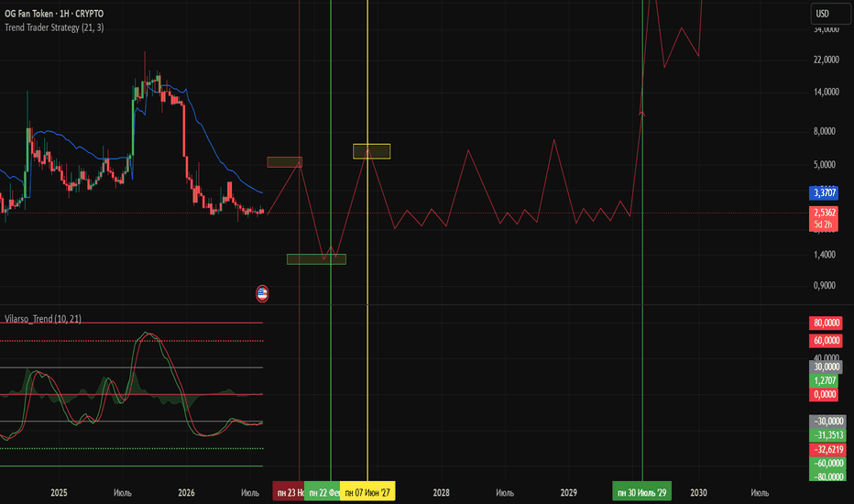Click the red 80,0000 indicator level label

826,323
